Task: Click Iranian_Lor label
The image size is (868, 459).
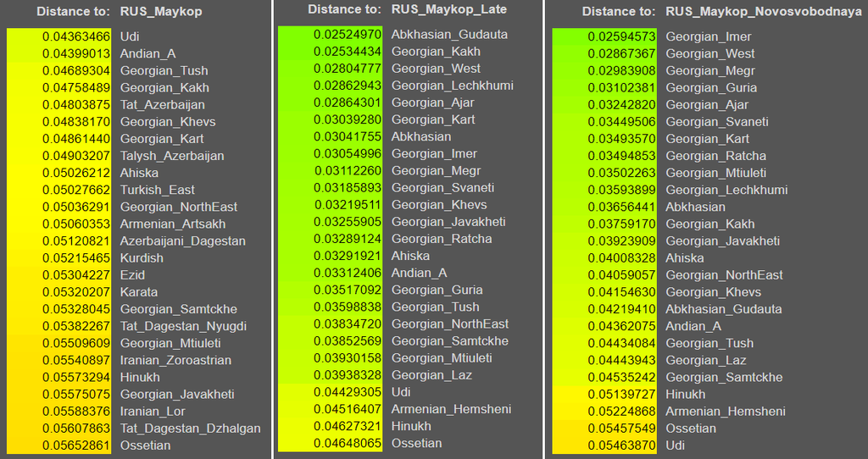Action: 153,412
